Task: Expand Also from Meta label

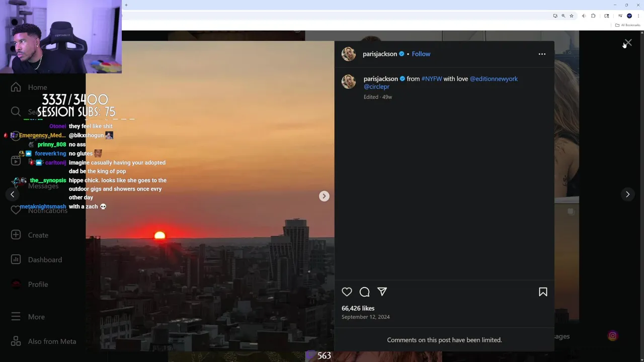Action: pyautogui.click(x=52, y=341)
